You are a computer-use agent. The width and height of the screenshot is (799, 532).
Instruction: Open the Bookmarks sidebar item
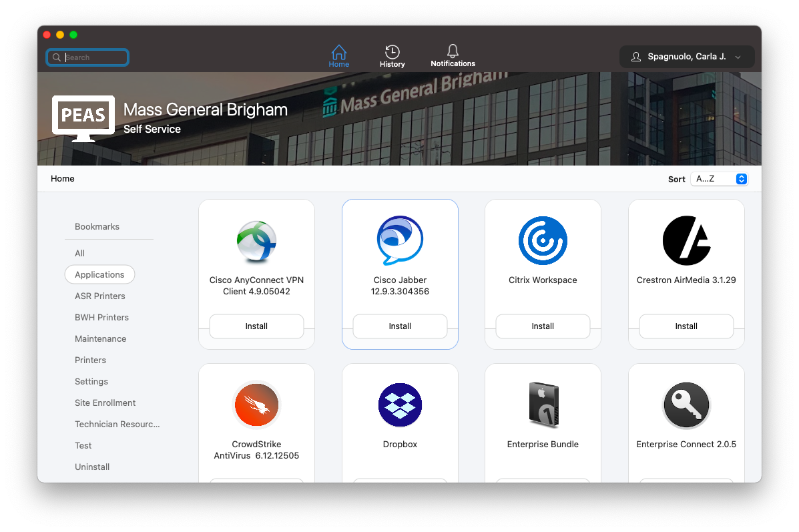coord(97,226)
